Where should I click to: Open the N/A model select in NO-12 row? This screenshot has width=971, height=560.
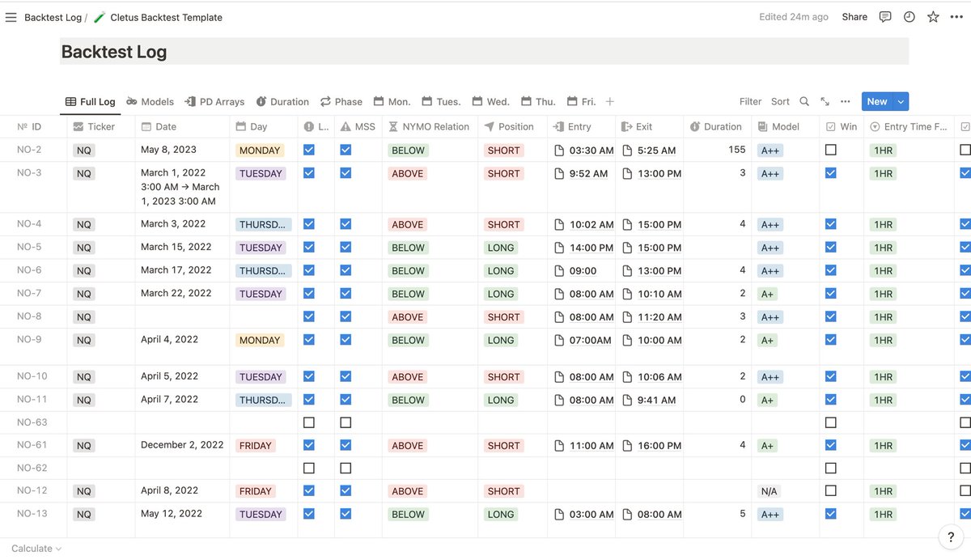click(x=769, y=491)
